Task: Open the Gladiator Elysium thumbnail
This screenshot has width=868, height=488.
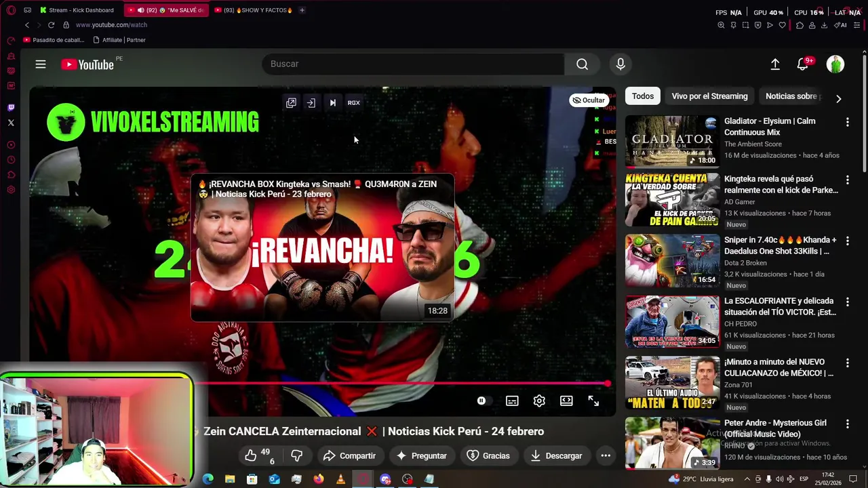Action: [672, 142]
